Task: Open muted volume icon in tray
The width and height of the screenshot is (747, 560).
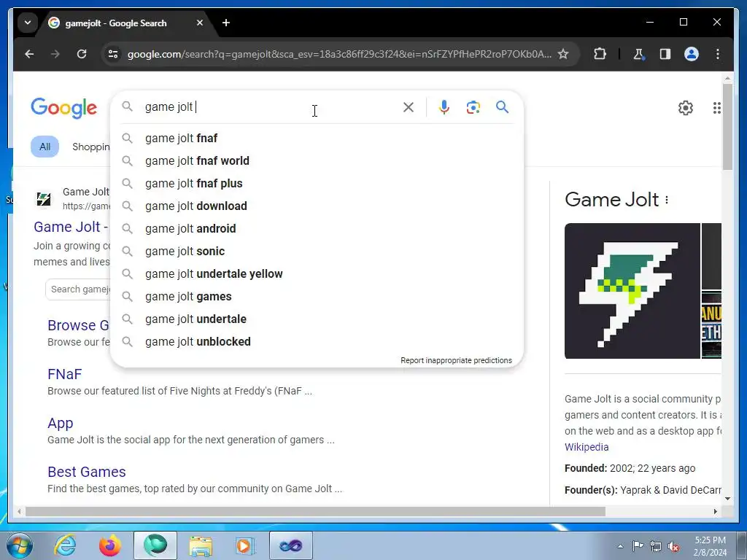Action: [673, 546]
